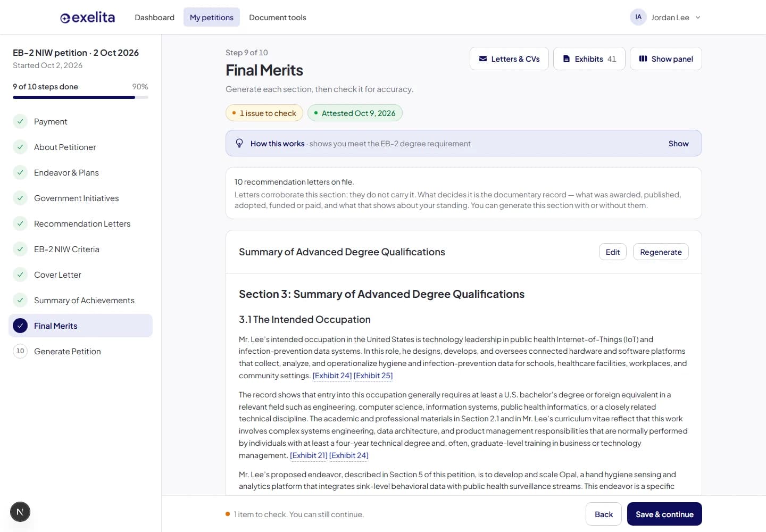This screenshot has height=532, width=766.
Task: Click the EB-2 NIW petition title
Action: pos(76,53)
